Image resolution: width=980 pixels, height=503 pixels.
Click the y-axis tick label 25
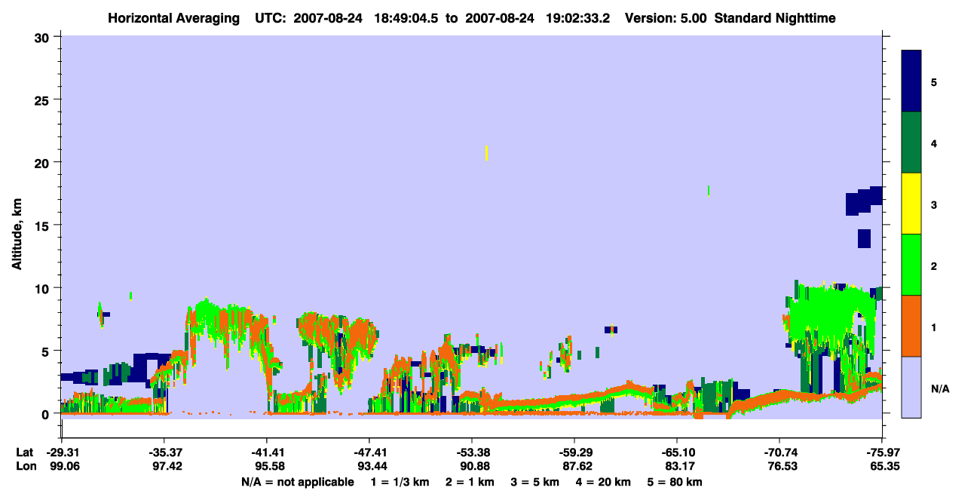tap(43, 100)
